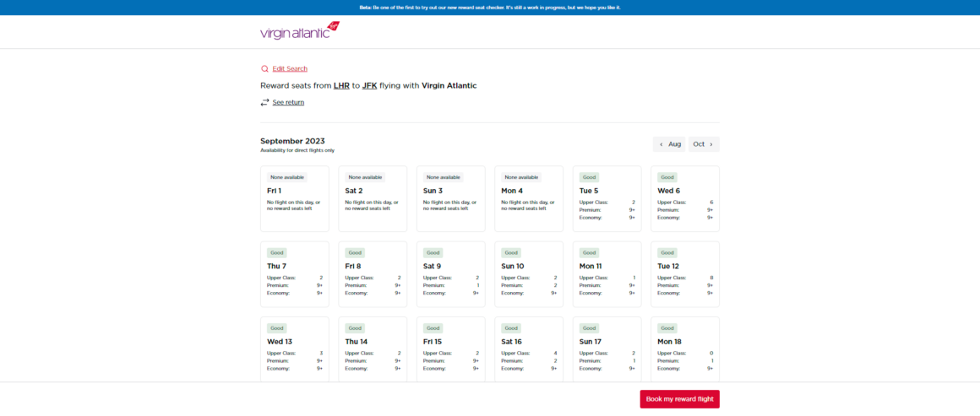Click Upper Class row in Wed 6 card

pos(685,203)
